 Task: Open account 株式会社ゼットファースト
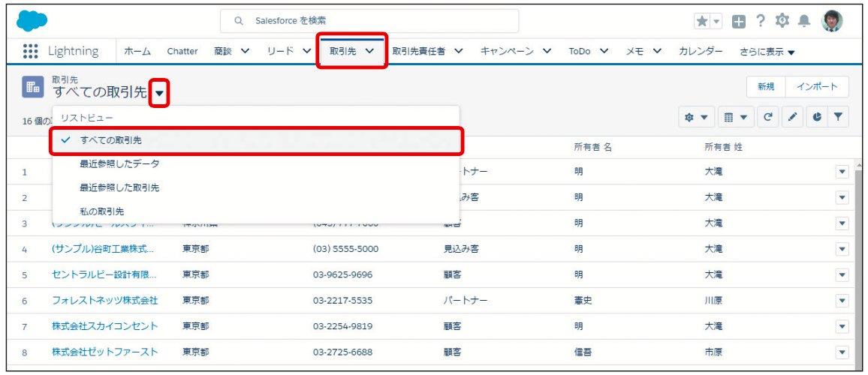coord(105,352)
